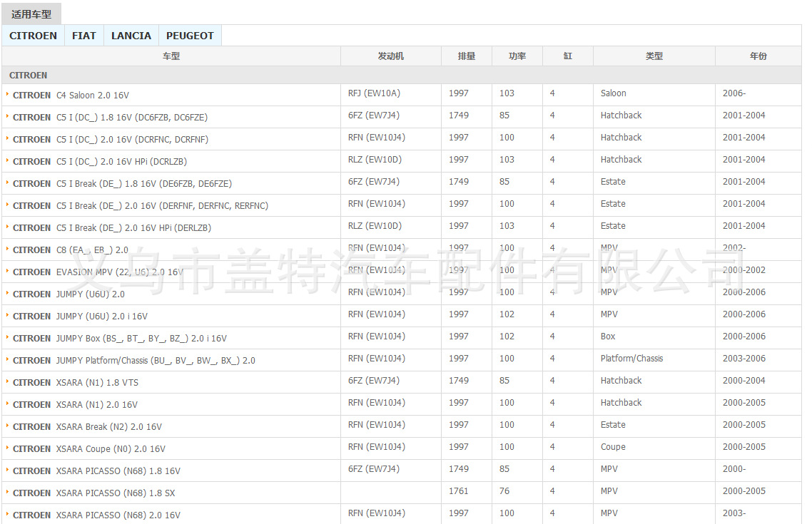Open CITROEN C4 Saloon 2.0 16V

point(71,96)
